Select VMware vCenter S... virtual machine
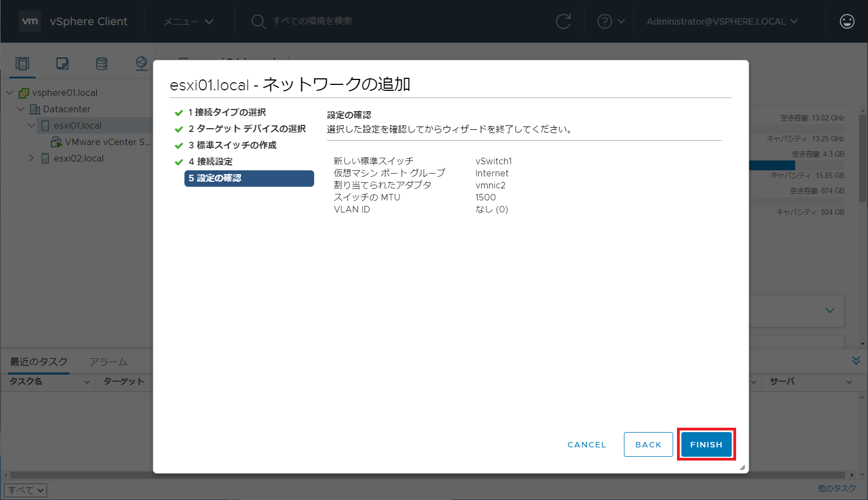The image size is (868, 500). point(107,142)
